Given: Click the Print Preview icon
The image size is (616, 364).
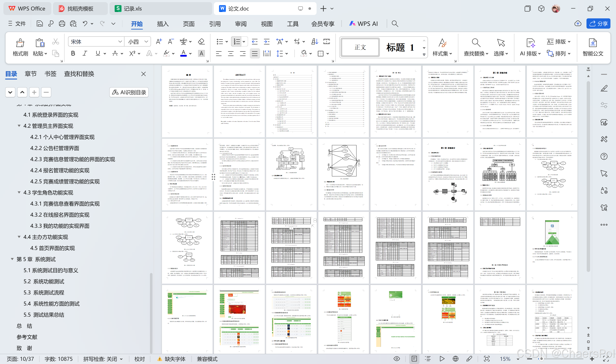Looking at the screenshot, I should tap(73, 23).
